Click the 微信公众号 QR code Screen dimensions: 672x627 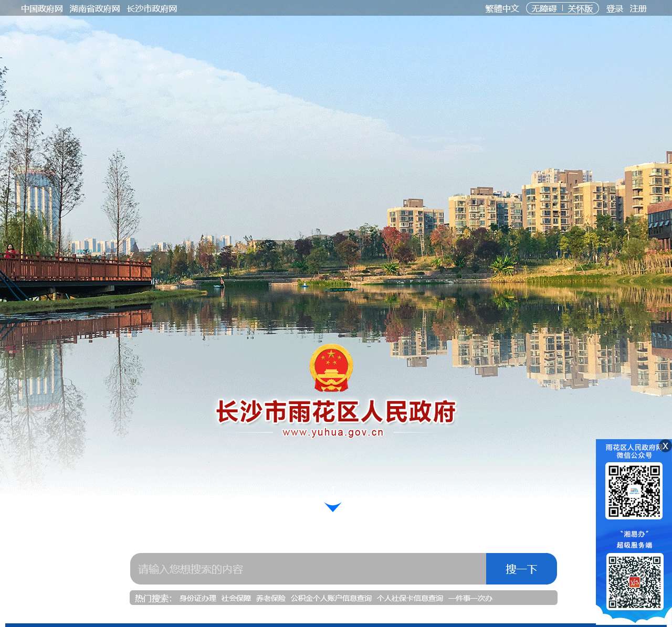tap(634, 491)
